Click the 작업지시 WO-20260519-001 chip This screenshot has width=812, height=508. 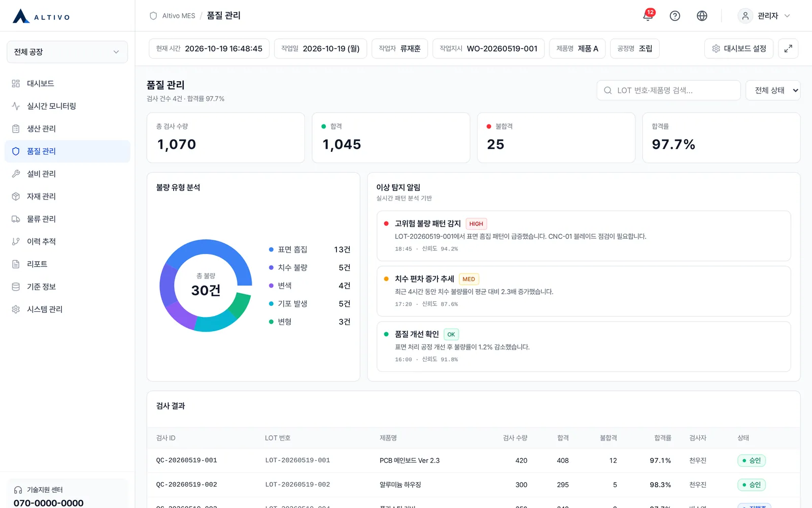tap(488, 49)
